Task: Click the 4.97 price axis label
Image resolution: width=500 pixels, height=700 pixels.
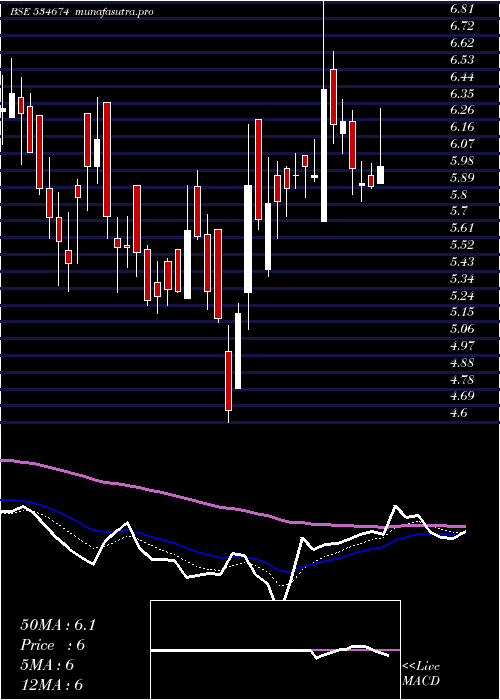Action: point(462,346)
